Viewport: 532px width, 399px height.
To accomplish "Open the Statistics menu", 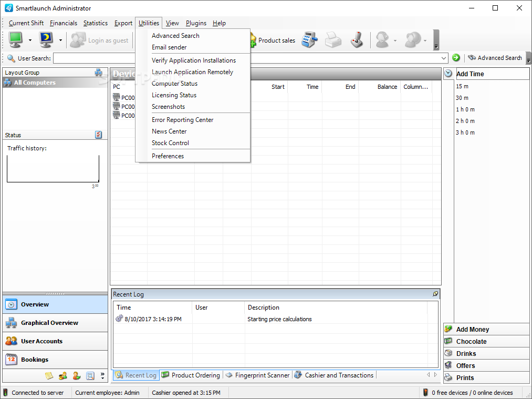I will pos(96,23).
